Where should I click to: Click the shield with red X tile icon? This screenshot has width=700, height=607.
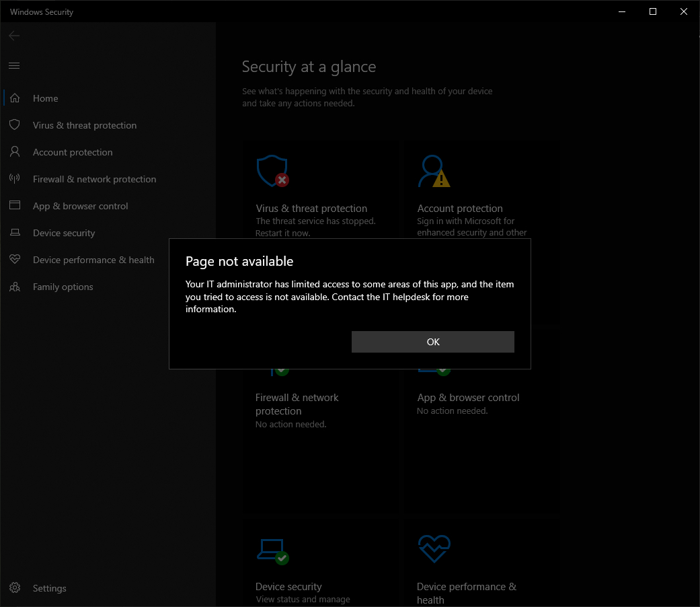click(x=273, y=171)
